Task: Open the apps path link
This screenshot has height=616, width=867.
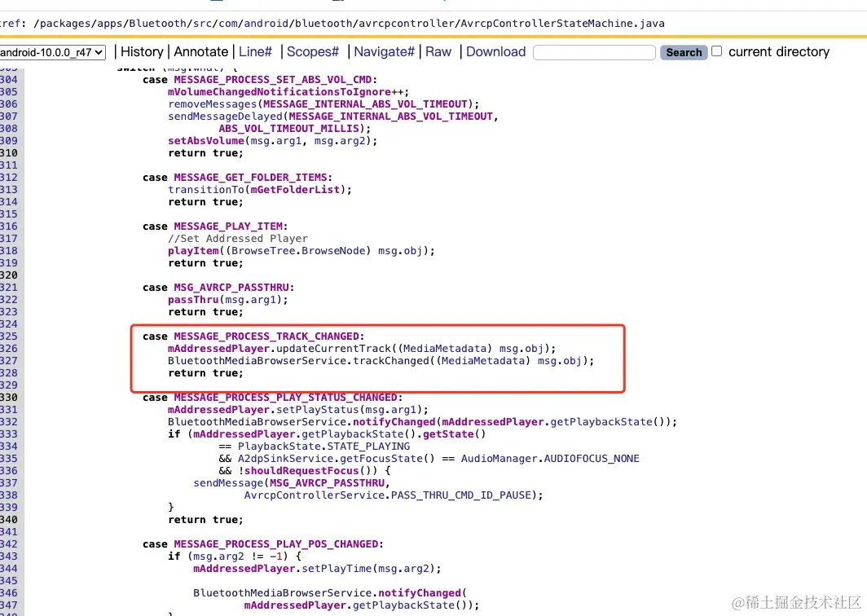Action: 109,24
